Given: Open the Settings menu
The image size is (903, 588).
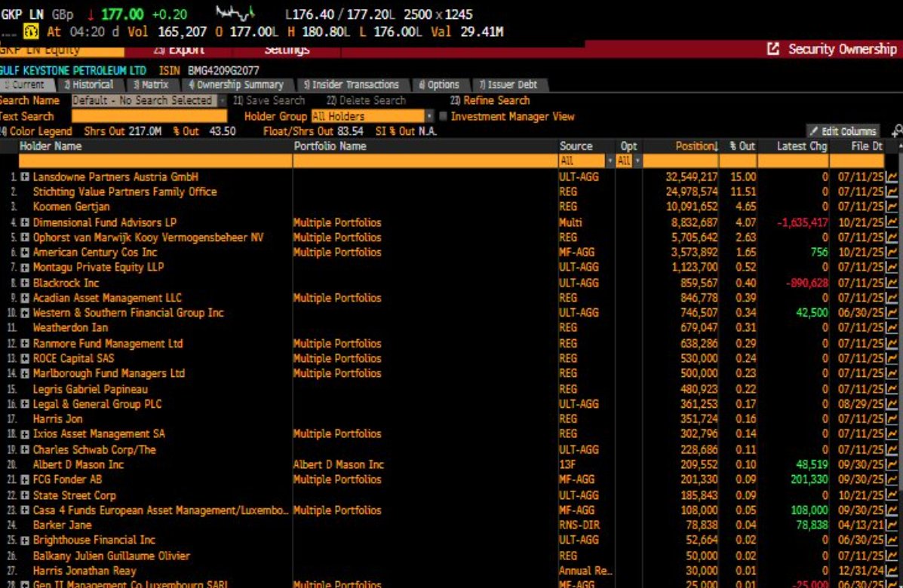Looking at the screenshot, I should click(x=287, y=50).
